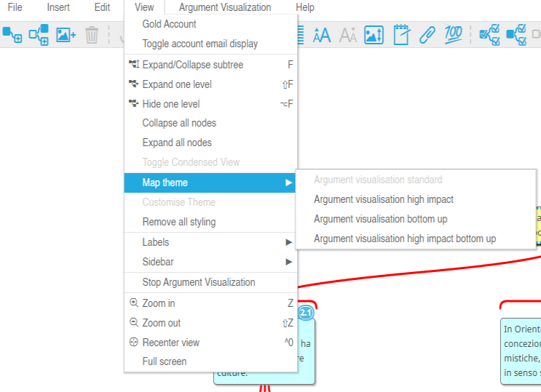
Task: Toggle account email display
Action: 200,44
